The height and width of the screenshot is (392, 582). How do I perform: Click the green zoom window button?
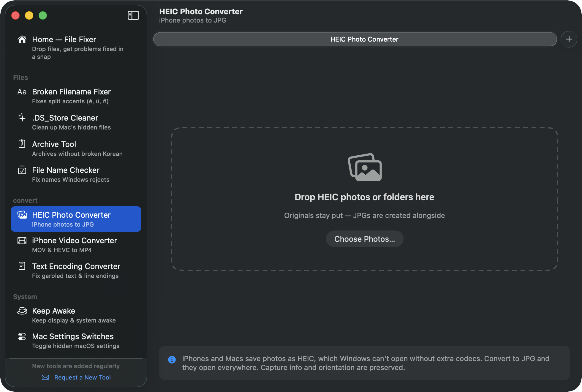click(43, 15)
